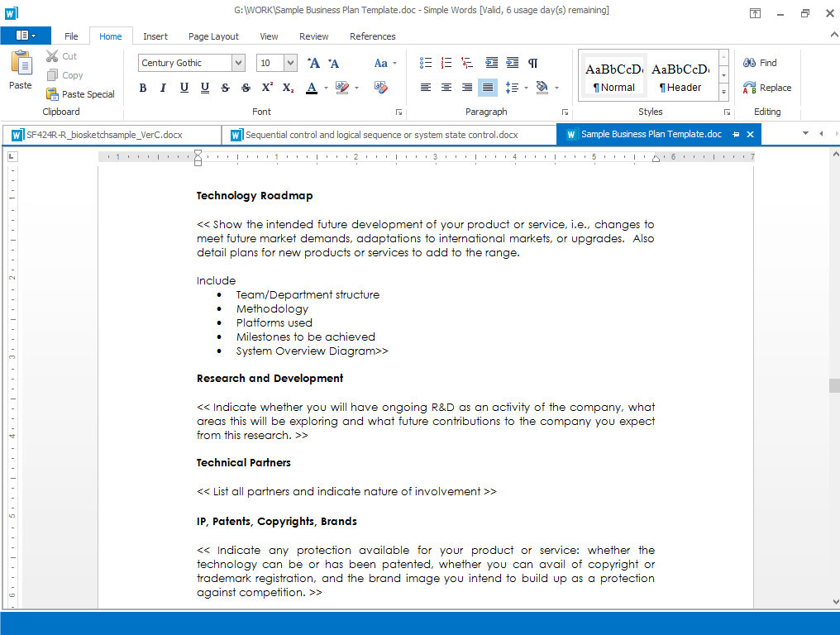
Task: Apply the Header style
Action: click(x=680, y=76)
